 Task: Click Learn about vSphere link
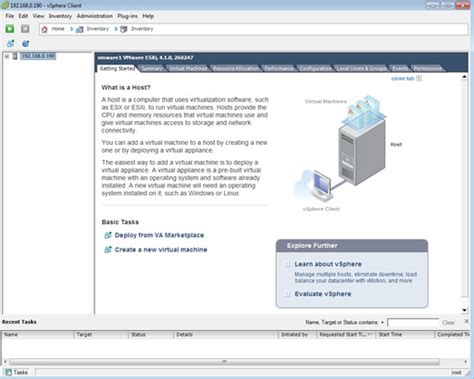pos(328,264)
